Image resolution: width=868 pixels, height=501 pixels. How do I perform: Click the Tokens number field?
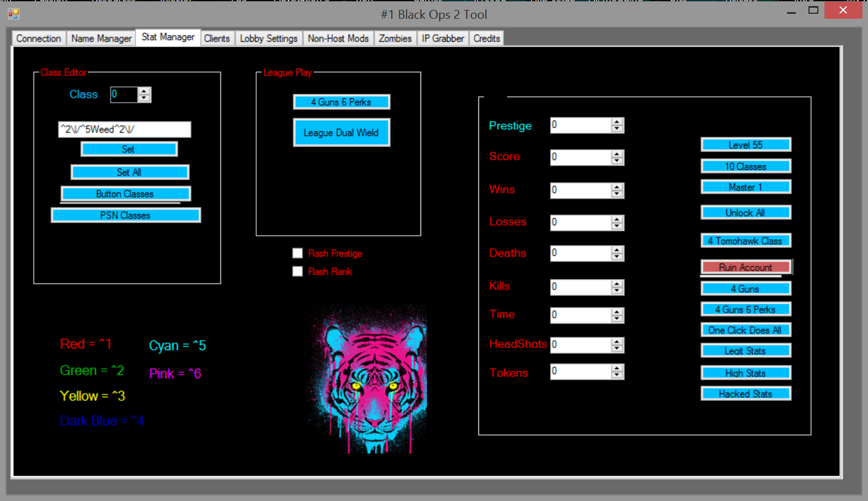click(x=581, y=371)
